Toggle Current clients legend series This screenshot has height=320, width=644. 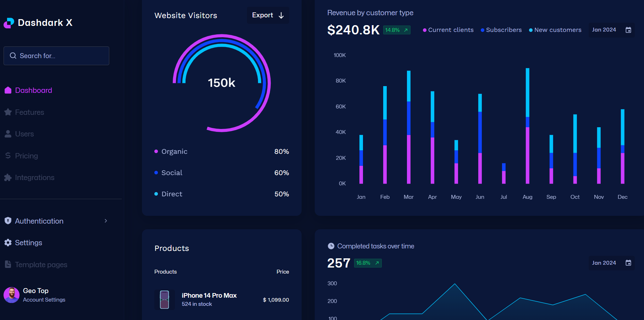(x=448, y=30)
